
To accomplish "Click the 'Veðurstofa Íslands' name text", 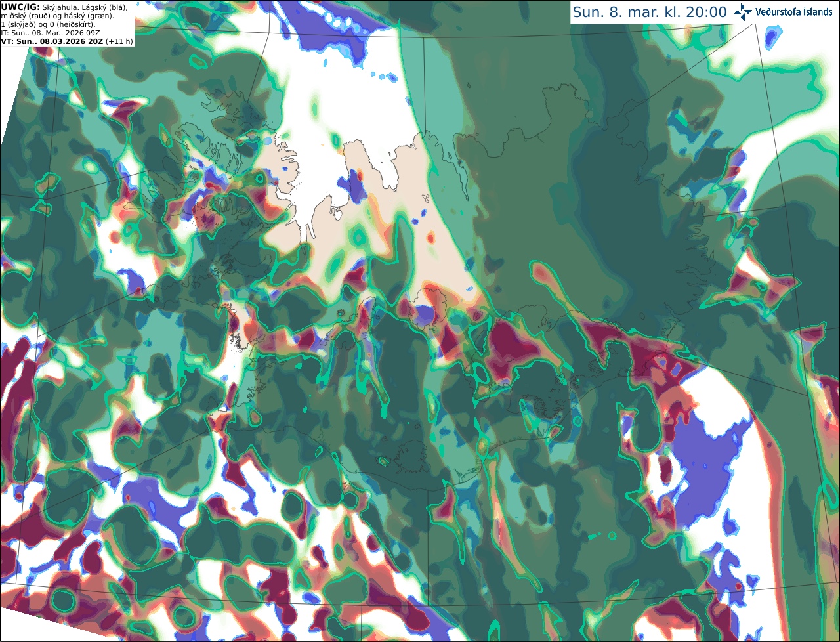I will click(x=794, y=12).
